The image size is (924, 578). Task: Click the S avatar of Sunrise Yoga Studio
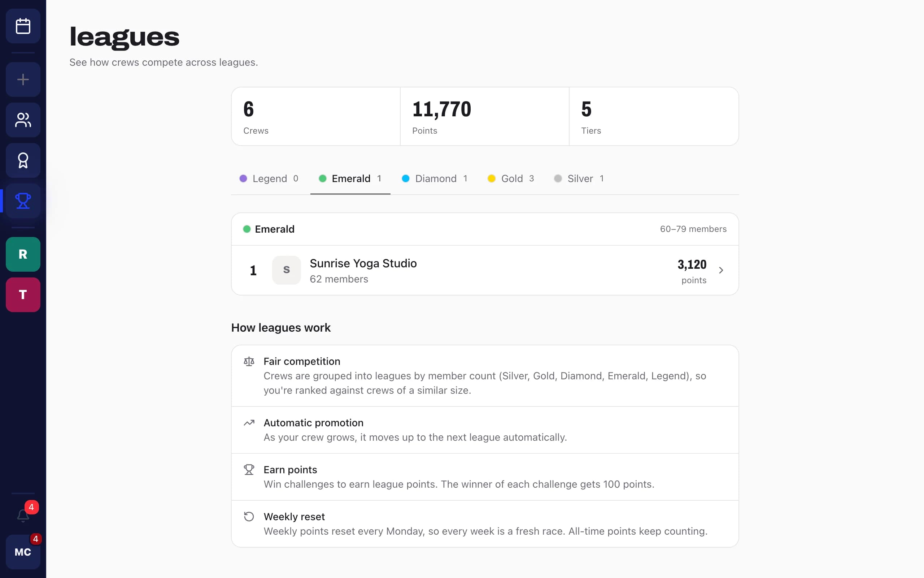286,270
